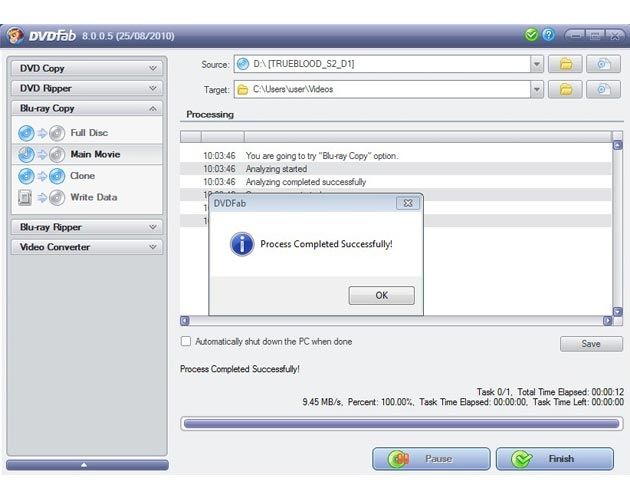Maximize the DVDFab window

click(595, 35)
